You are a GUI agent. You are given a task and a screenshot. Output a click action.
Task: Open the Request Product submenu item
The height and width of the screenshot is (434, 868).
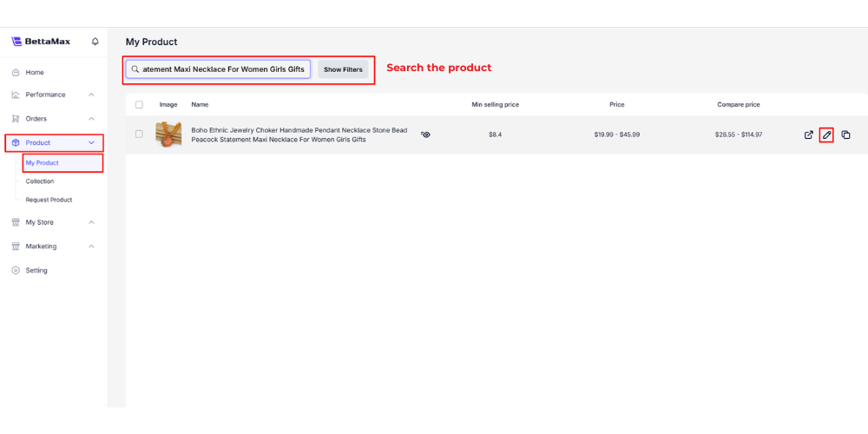pyautogui.click(x=49, y=200)
